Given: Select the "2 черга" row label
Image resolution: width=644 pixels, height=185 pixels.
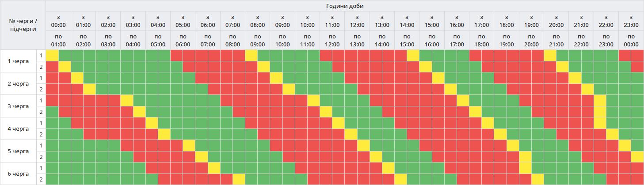Looking at the screenshot, I should pyautogui.click(x=19, y=83).
